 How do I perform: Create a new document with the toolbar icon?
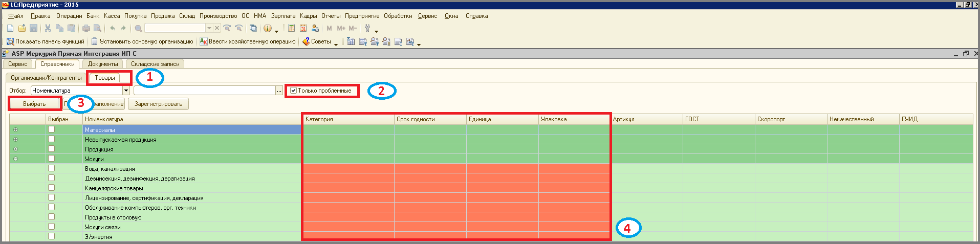[10, 28]
